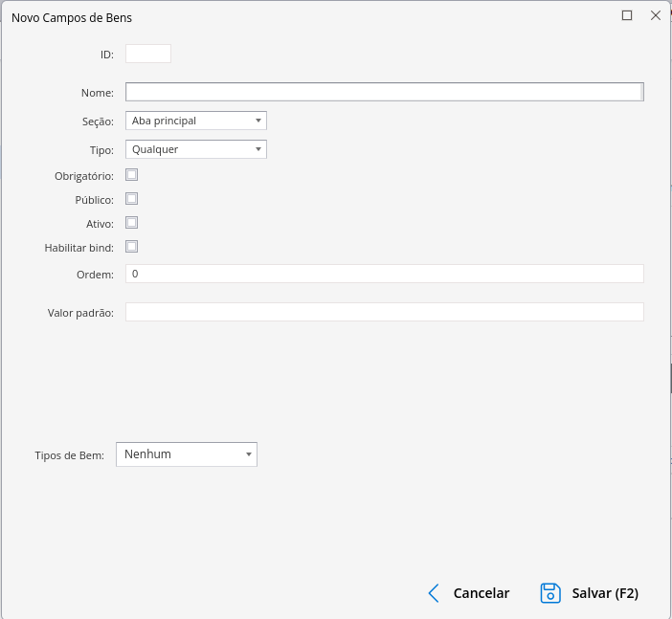The image size is (672, 619).
Task: Tick the Habilitar bind checkbox
Action: pyautogui.click(x=132, y=247)
